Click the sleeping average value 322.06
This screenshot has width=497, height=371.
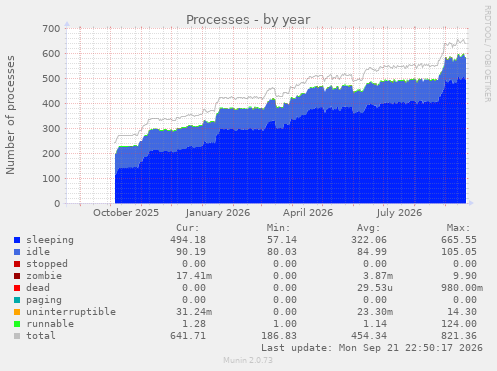click(369, 240)
